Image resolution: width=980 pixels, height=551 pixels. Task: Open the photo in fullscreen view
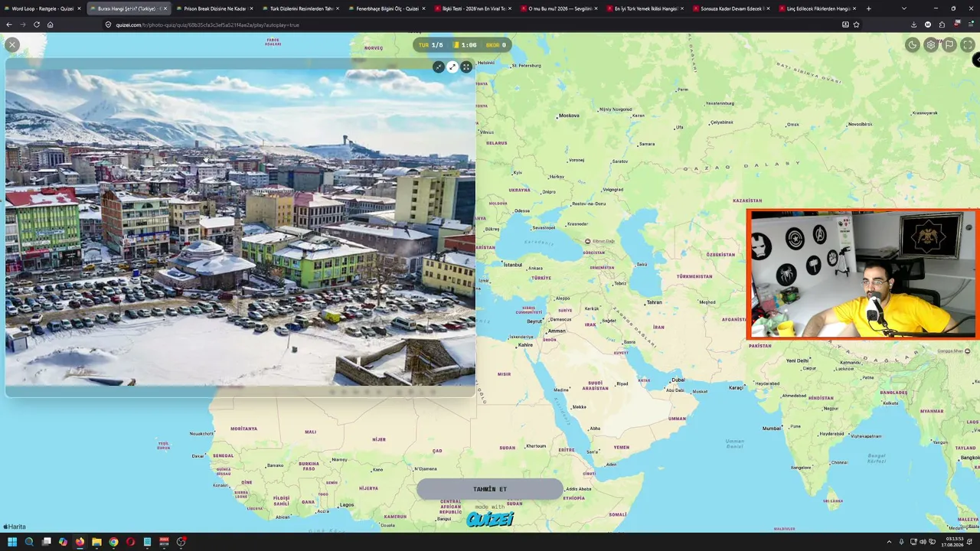[x=466, y=67]
